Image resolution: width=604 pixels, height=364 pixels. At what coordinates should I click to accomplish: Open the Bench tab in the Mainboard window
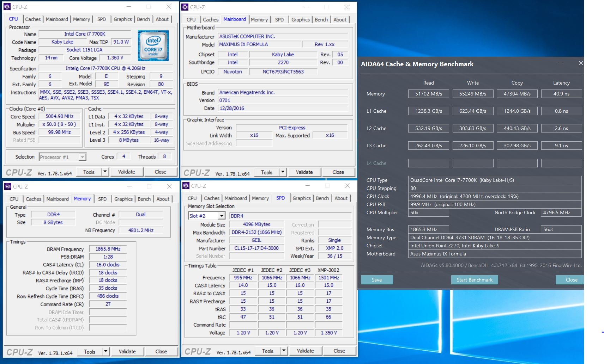coord(321,20)
